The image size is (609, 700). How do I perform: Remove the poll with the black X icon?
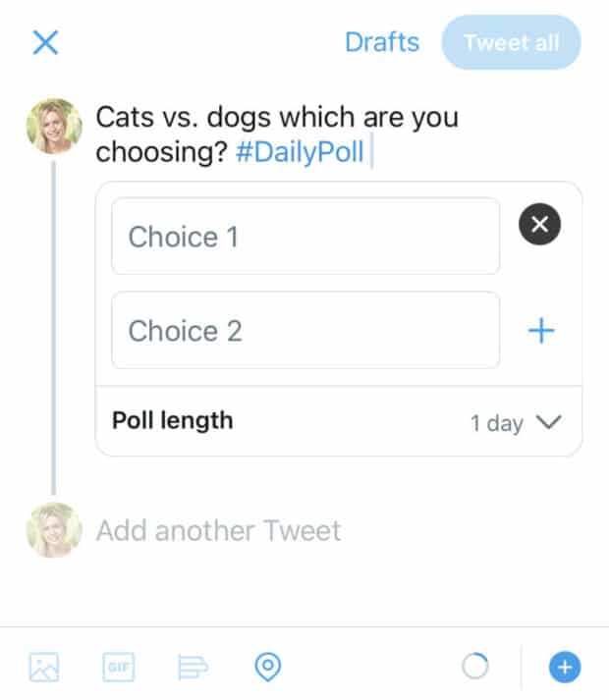pos(539,225)
